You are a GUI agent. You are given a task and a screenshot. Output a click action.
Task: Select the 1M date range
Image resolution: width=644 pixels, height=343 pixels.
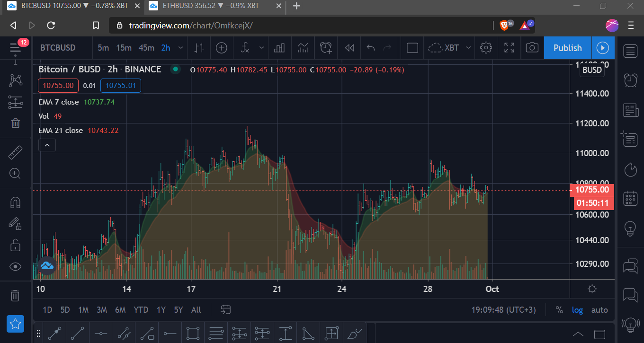click(83, 310)
